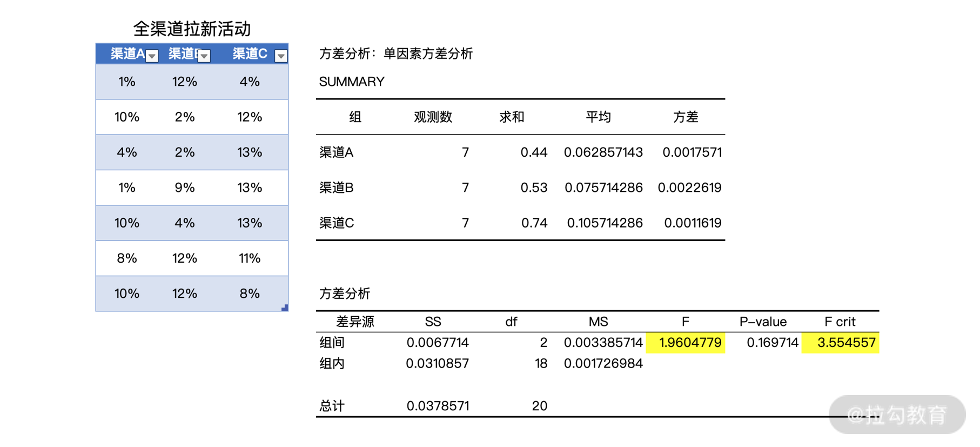Open the 渠道A column filter dropdown
The image size is (980, 447).
tap(152, 56)
